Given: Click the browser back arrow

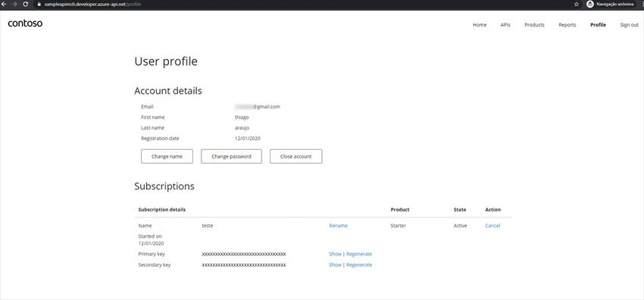Looking at the screenshot, I should point(4,4).
